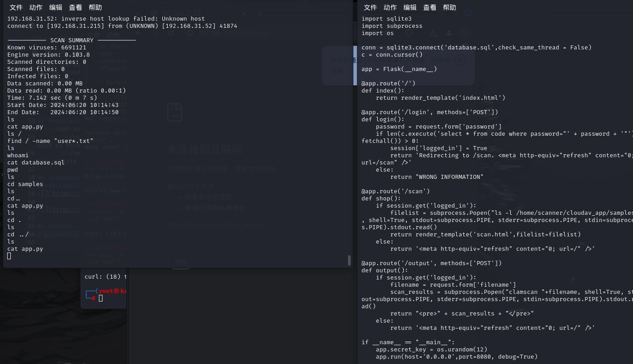Click the "render_template('scan.html'" return line
633x364 pixels.
click(x=486, y=235)
